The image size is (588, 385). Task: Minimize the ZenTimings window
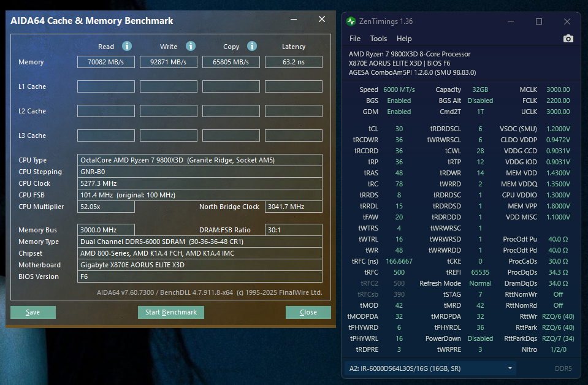[x=512, y=21]
